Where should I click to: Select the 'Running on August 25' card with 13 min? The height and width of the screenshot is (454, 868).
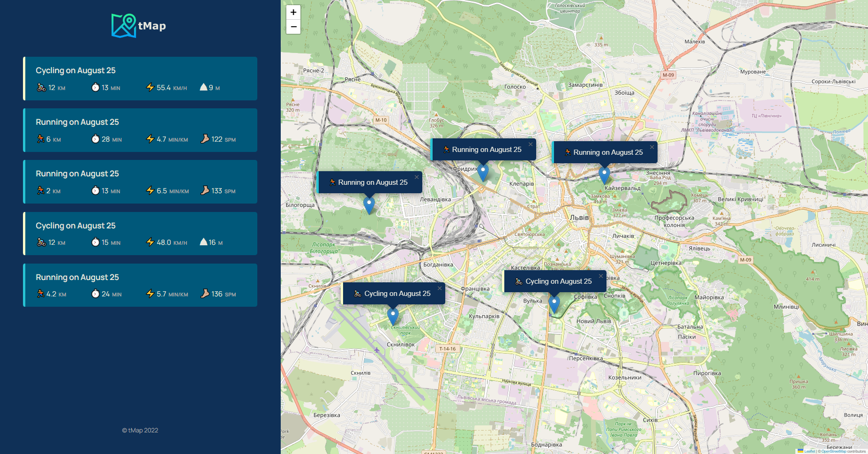140,182
